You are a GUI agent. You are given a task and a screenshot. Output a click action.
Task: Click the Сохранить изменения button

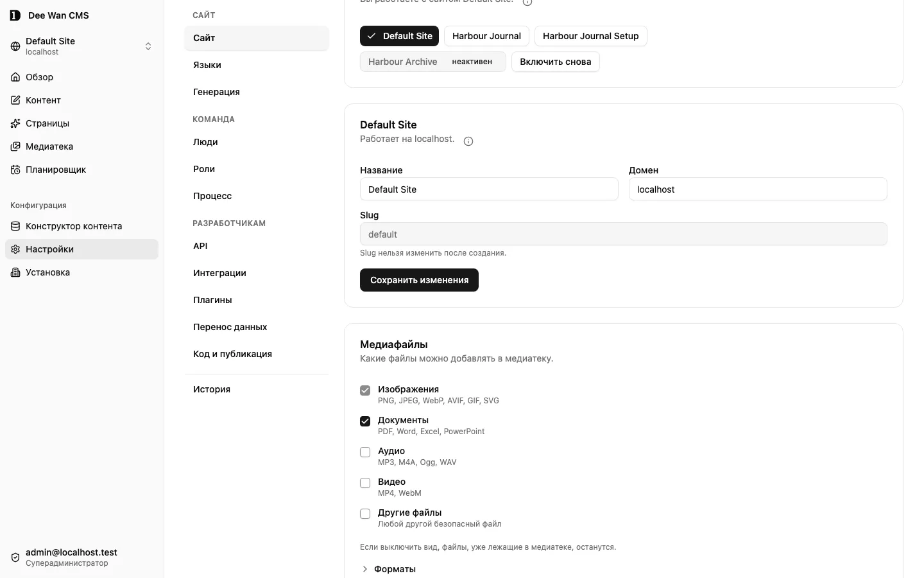[x=419, y=280]
